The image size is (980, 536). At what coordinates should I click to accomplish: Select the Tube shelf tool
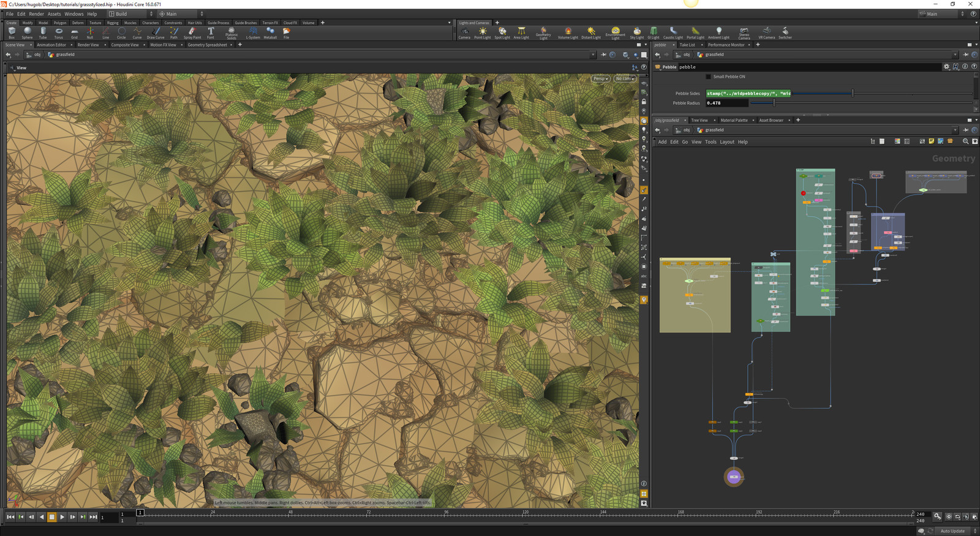tap(43, 32)
